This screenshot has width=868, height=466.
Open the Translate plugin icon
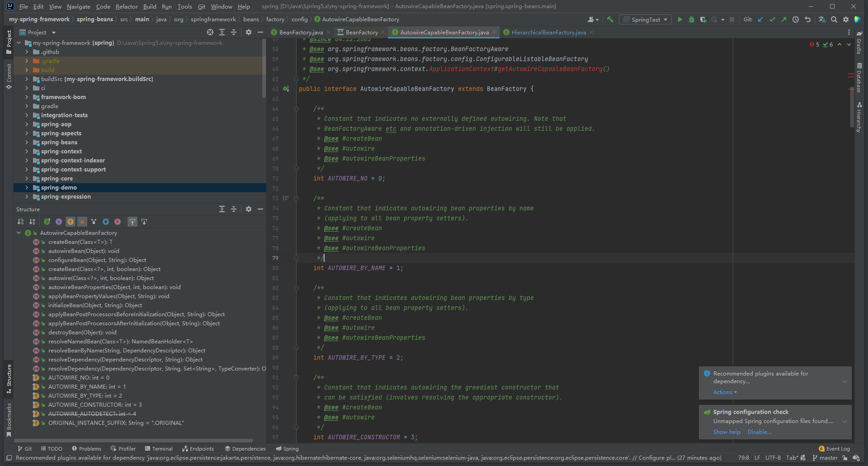(x=822, y=19)
